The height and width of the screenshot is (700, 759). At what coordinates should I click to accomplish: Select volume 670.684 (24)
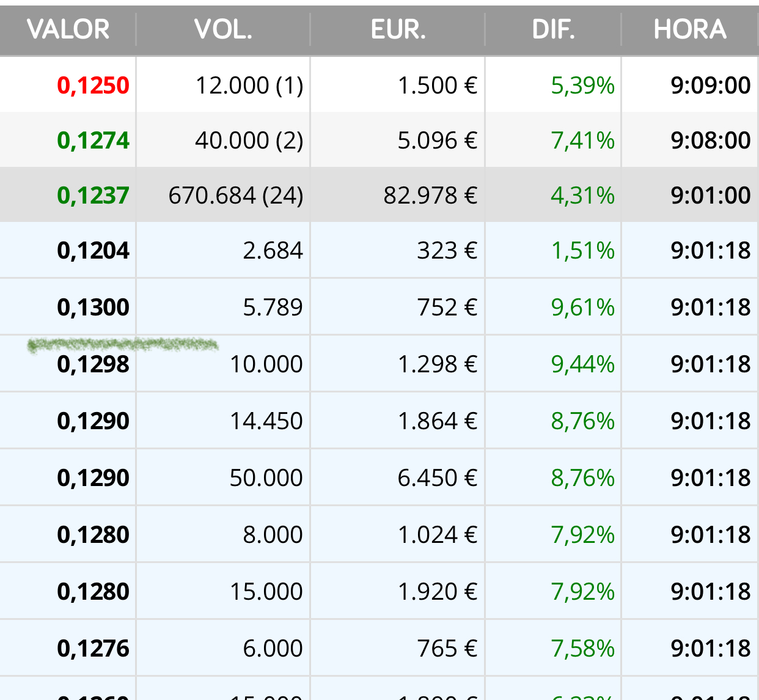[236, 196]
